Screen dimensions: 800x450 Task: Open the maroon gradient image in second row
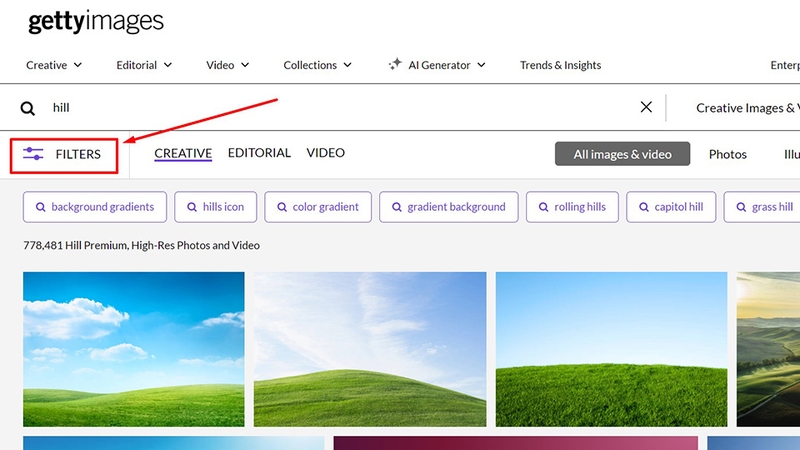click(515, 443)
